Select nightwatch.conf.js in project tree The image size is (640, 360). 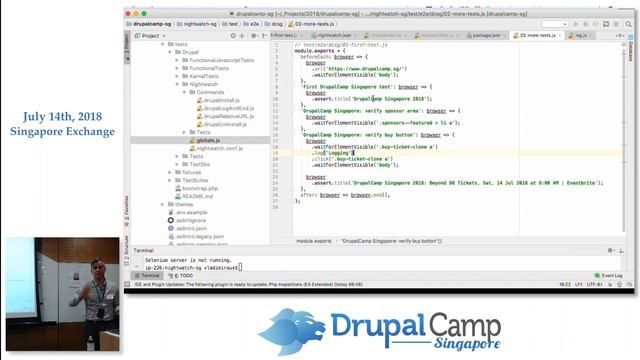point(216,148)
